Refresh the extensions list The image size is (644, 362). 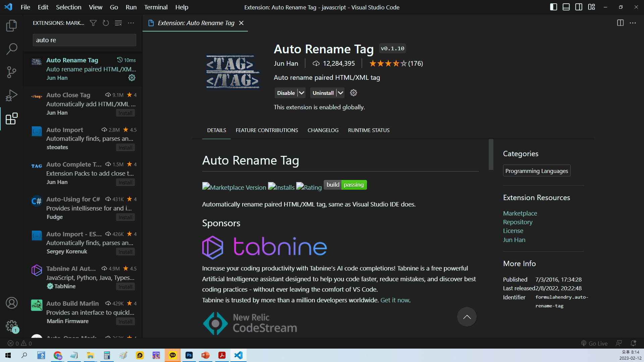(x=106, y=23)
